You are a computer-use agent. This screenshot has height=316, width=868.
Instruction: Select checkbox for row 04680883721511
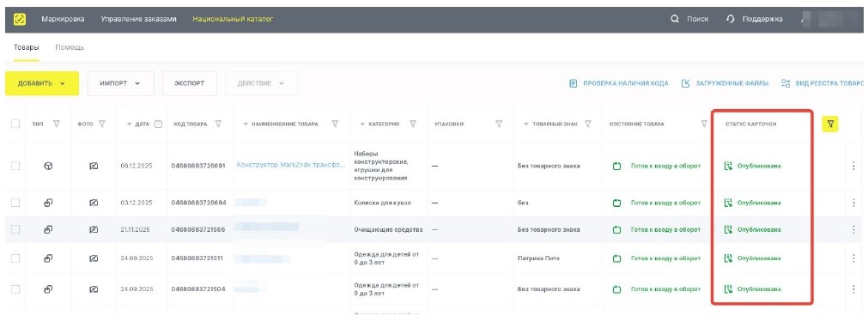(15, 258)
